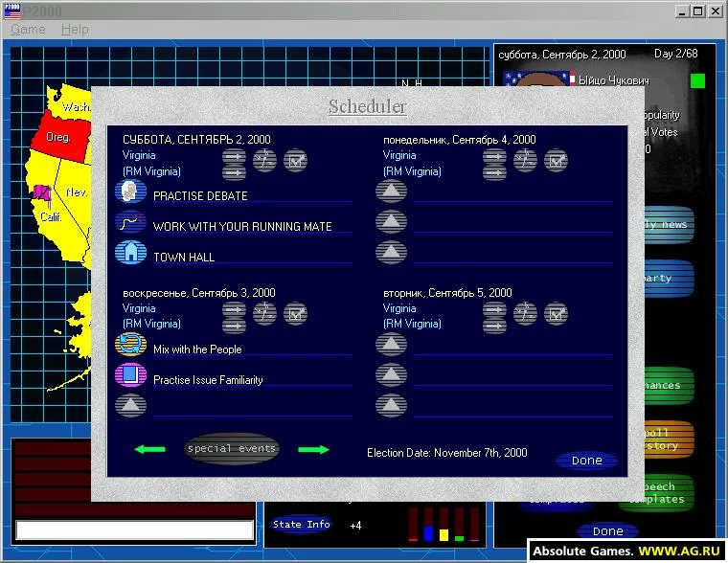Open the second empty activity slot on September 5
The image size is (728, 563).
[392, 375]
